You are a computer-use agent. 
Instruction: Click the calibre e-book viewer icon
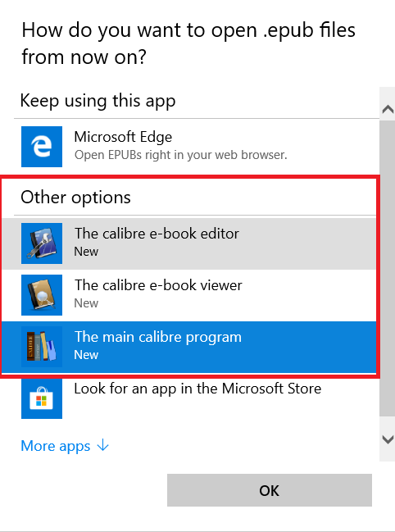[42, 295]
